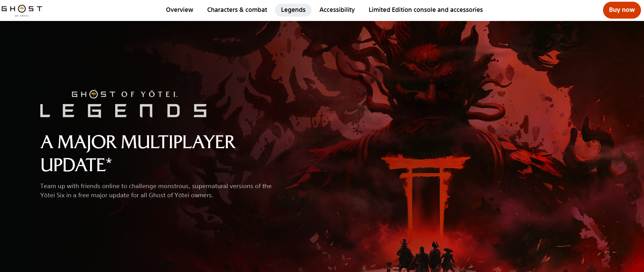This screenshot has height=272, width=644.
Task: Select the Legends tab
Action: pyautogui.click(x=293, y=10)
